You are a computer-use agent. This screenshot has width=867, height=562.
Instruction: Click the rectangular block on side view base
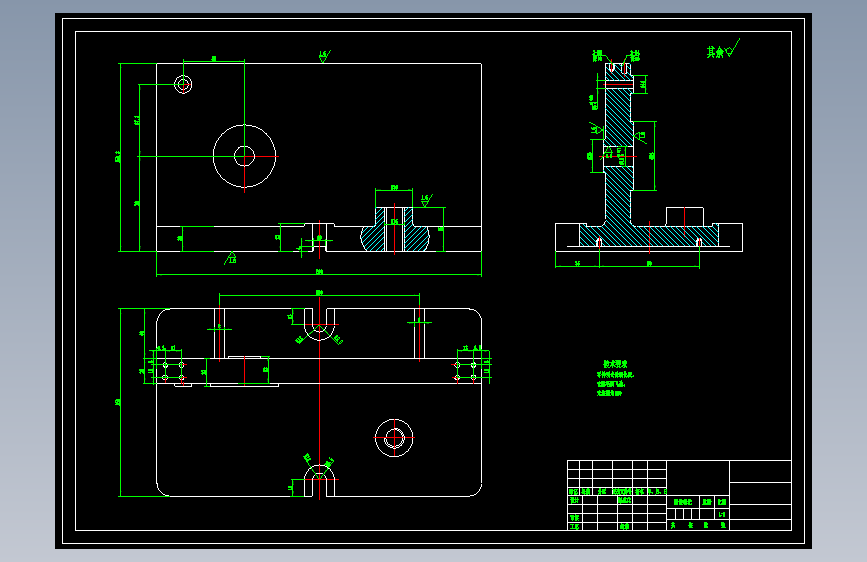pos(685,216)
